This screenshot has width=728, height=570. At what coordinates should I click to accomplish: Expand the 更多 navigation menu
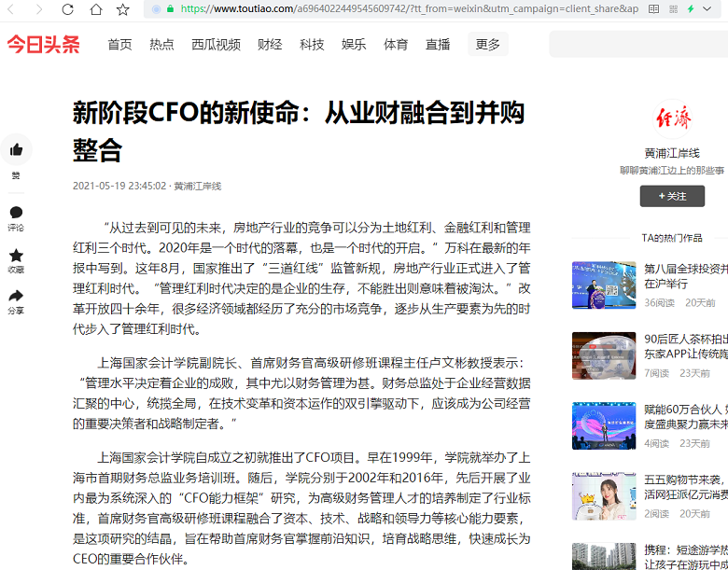[487, 45]
